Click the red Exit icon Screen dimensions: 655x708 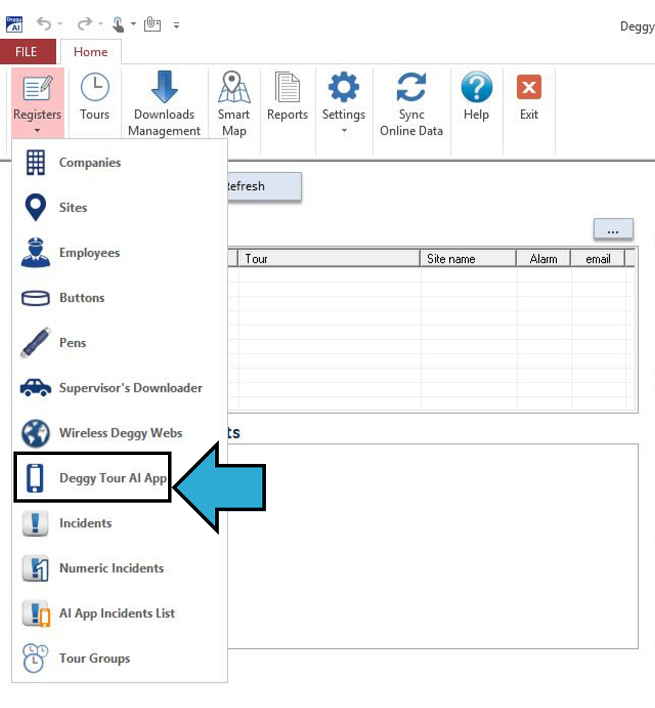click(x=529, y=87)
